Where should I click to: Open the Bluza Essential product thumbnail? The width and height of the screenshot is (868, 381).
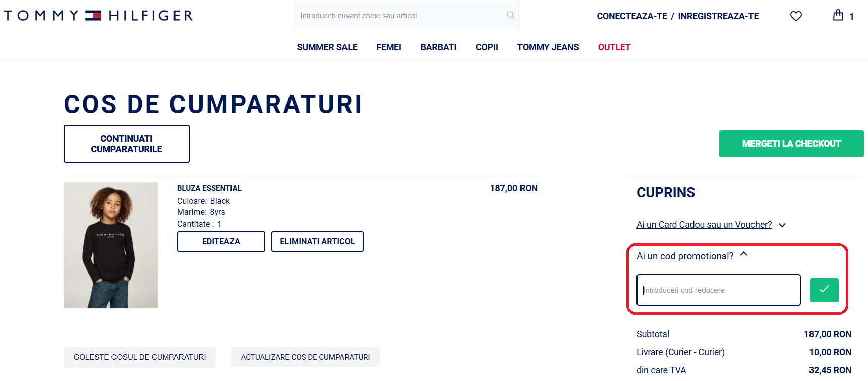pyautogui.click(x=110, y=245)
